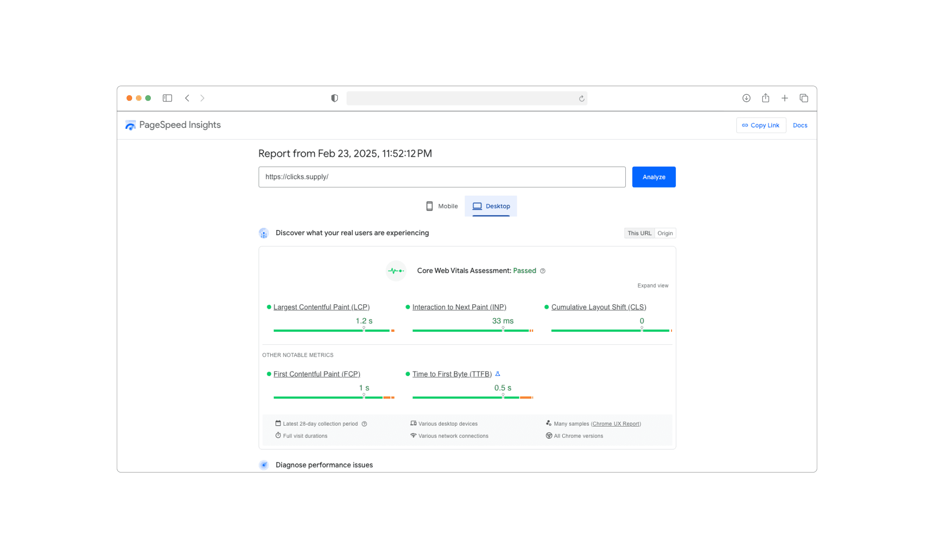Screen dimensions: 934x560
Task: Click the 0 CLS value
Action: click(x=642, y=321)
